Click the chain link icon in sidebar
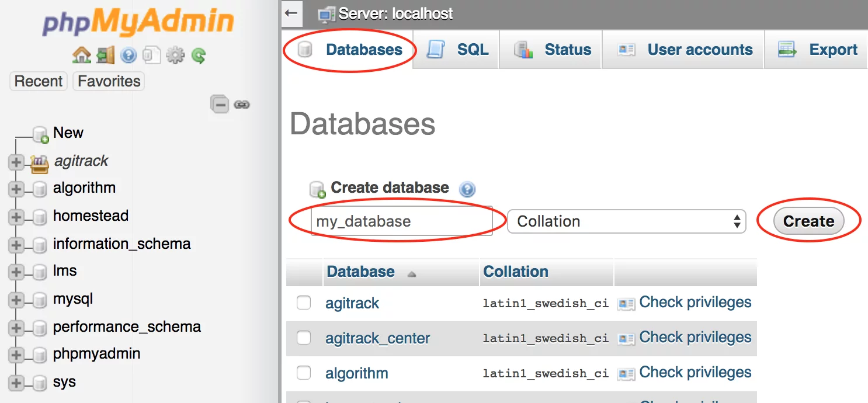This screenshot has height=403, width=868. pos(242,105)
